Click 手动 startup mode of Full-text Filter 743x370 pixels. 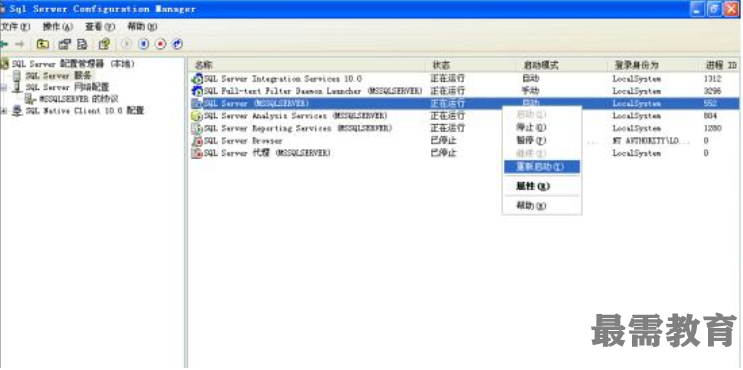530,91
